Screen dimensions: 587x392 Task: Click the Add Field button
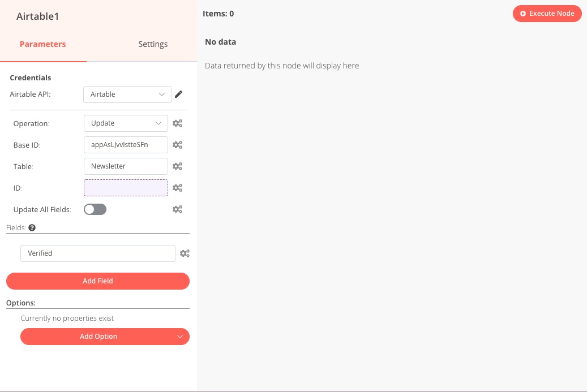pyautogui.click(x=98, y=281)
